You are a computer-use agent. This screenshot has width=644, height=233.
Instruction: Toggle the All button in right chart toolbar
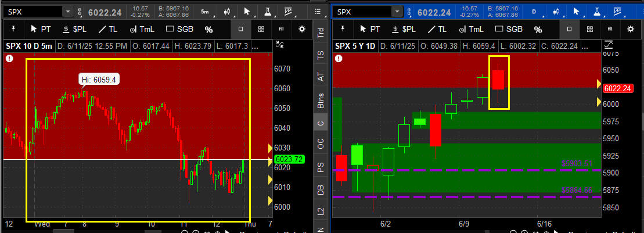coord(610,29)
